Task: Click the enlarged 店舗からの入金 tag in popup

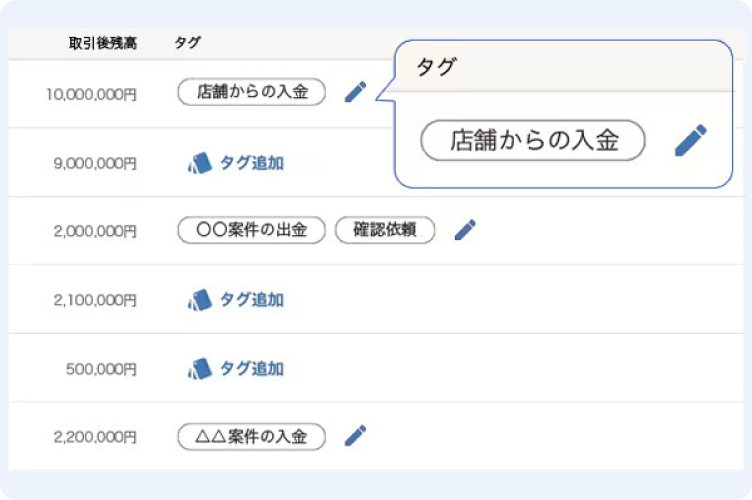Action: [533, 140]
